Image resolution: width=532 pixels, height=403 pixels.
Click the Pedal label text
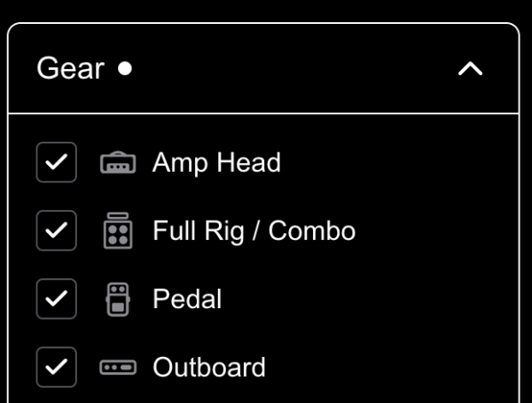(x=187, y=299)
